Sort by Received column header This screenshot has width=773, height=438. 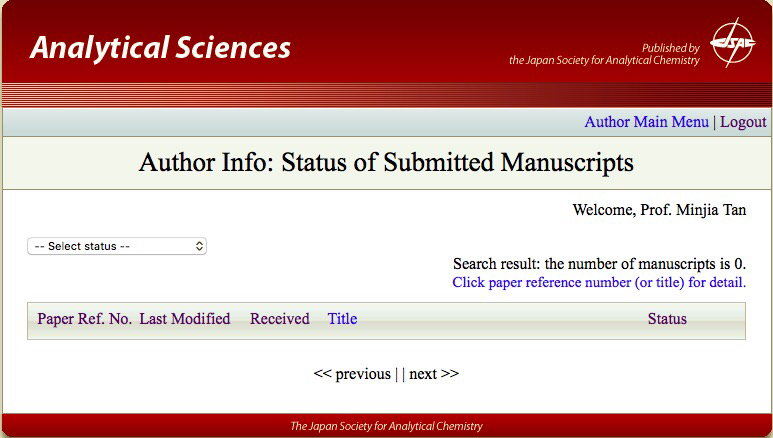tap(280, 319)
